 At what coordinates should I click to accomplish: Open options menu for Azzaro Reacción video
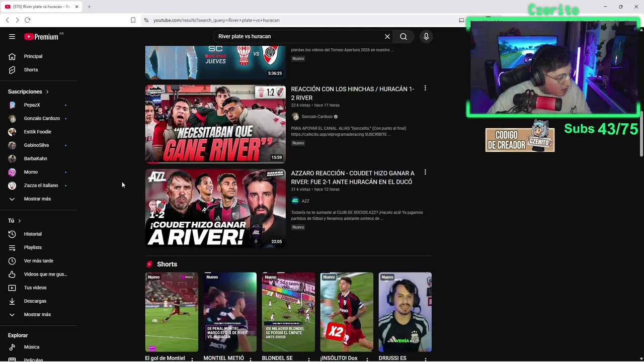click(x=425, y=172)
